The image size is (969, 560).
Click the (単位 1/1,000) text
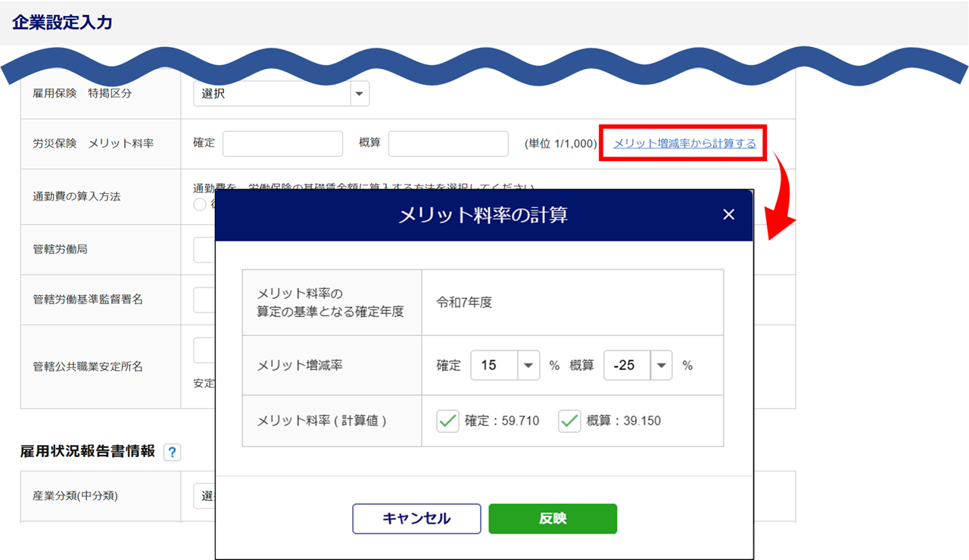[x=560, y=143]
